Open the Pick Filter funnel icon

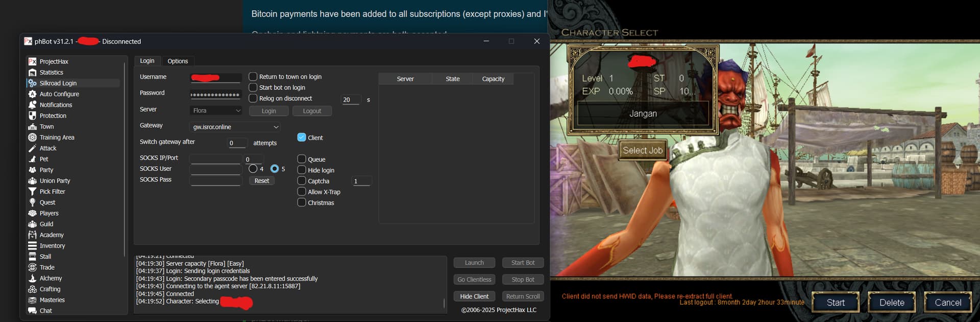tap(32, 192)
